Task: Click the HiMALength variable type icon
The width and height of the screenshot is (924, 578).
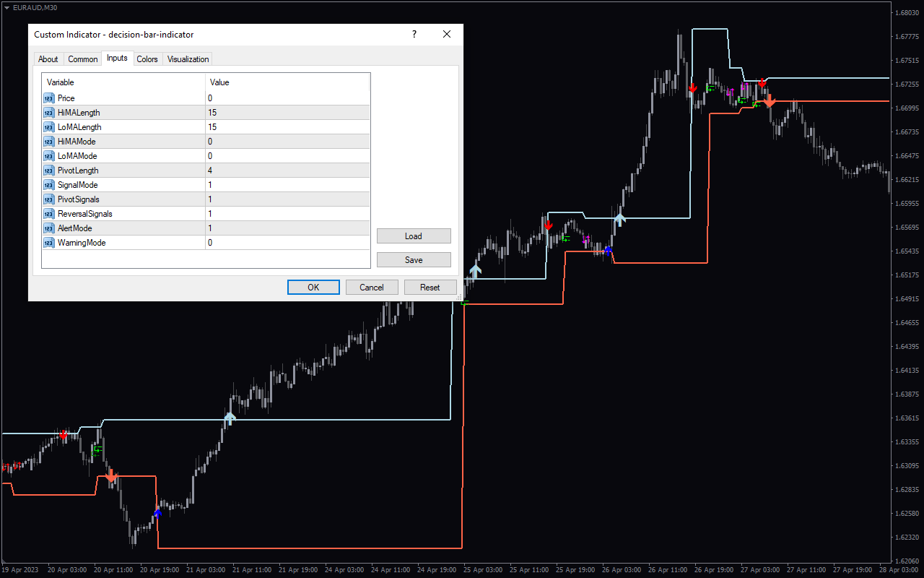Action: 49,113
